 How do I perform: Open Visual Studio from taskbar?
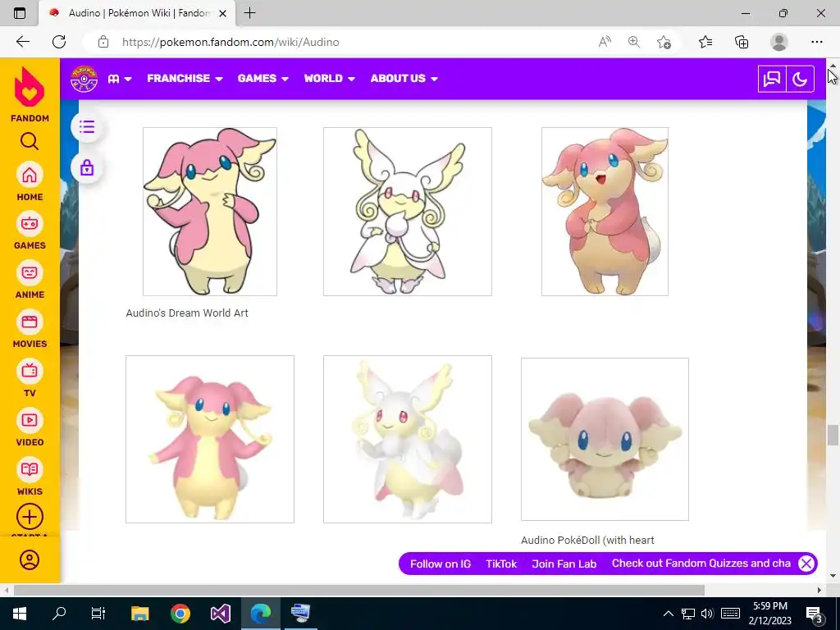pyautogui.click(x=220, y=613)
